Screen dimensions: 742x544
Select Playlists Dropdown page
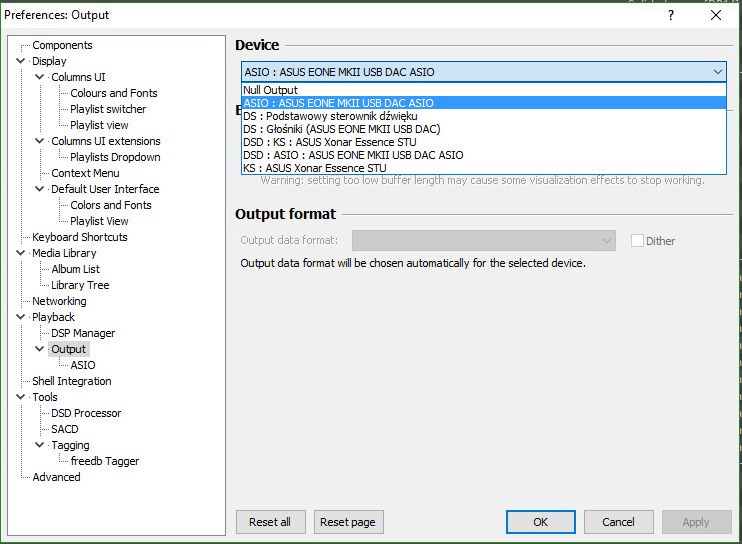tap(115, 157)
